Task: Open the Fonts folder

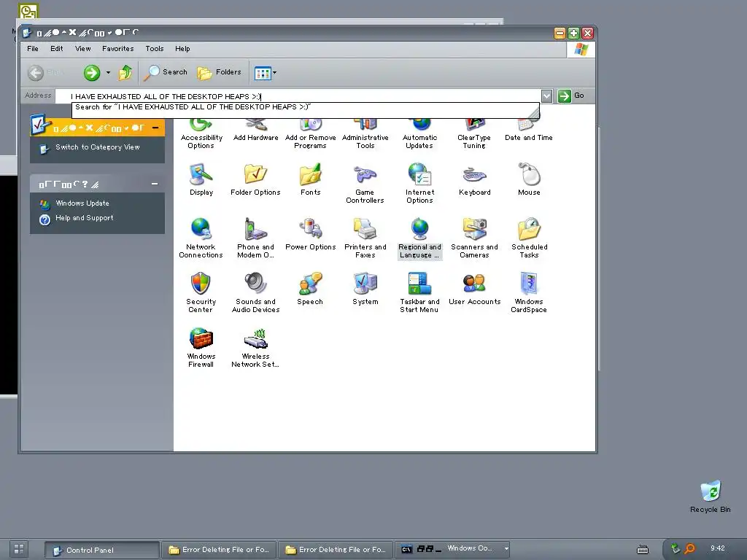Action: click(x=311, y=179)
